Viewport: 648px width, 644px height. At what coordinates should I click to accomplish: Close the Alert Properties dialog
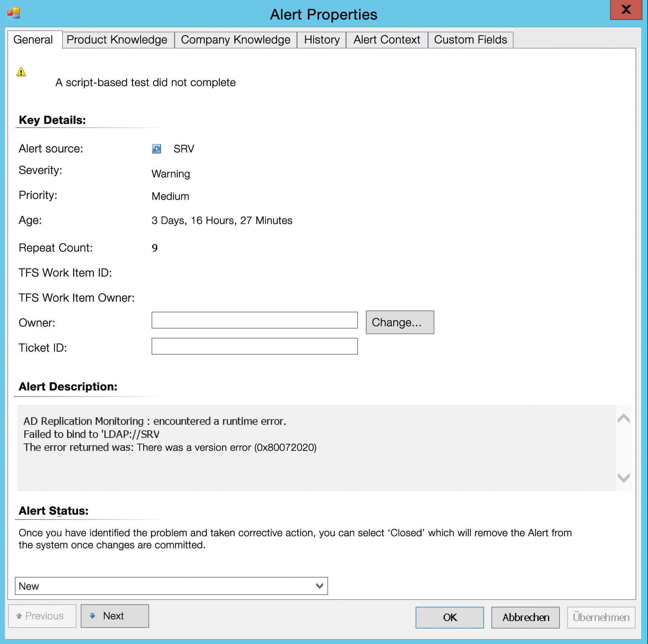tap(626, 10)
